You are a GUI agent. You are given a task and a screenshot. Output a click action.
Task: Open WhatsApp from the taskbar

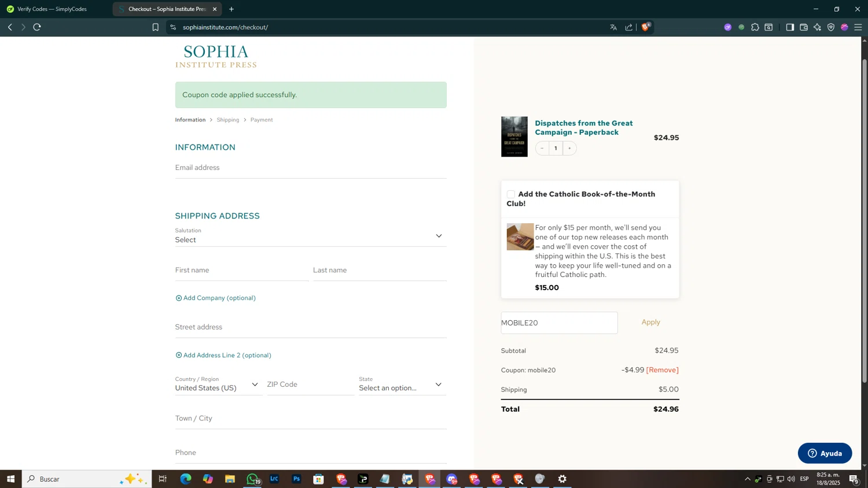pyautogui.click(x=252, y=479)
